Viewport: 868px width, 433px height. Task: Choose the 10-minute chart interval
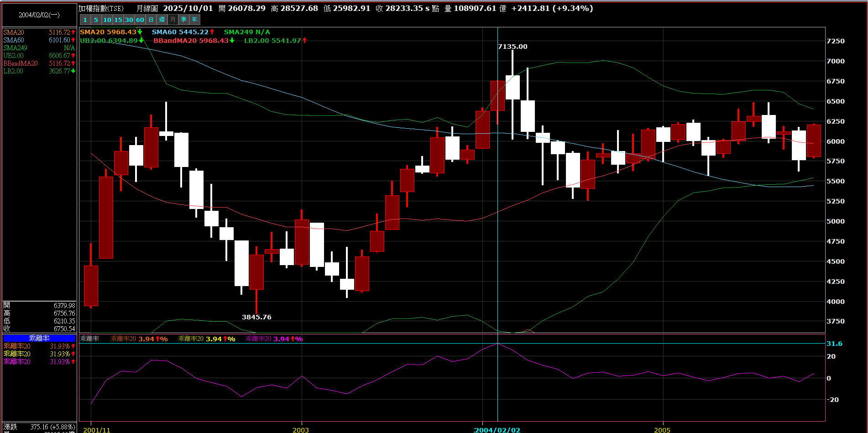point(107,20)
